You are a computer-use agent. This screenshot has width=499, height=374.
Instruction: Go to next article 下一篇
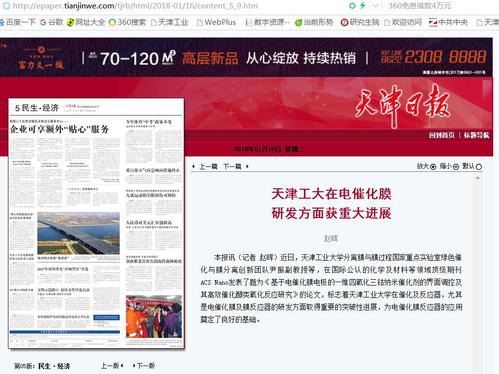(x=235, y=166)
